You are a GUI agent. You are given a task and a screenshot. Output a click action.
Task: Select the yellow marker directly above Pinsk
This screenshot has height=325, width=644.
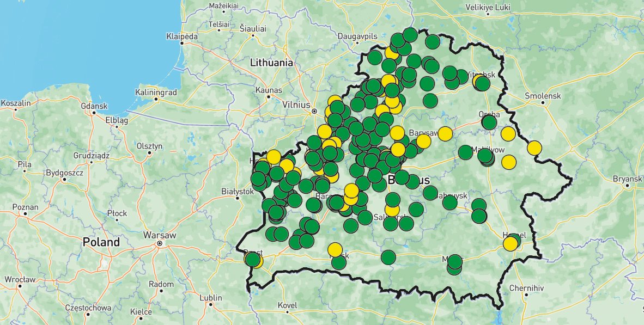[335, 249]
